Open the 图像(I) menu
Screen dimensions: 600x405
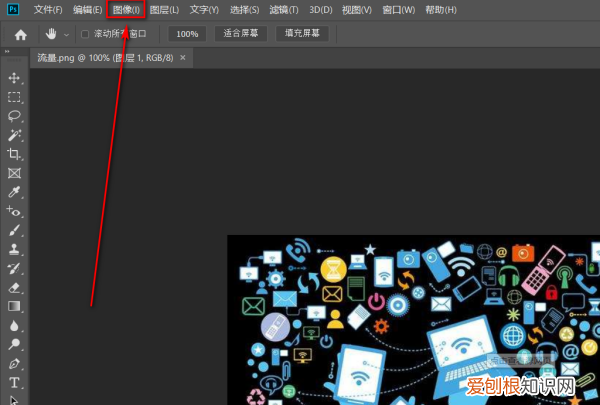(x=126, y=9)
